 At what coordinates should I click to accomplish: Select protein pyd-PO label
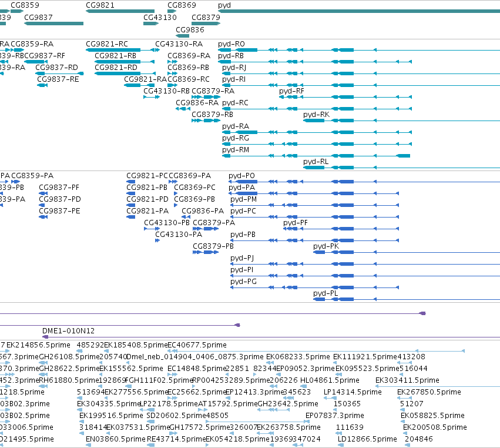pos(241,176)
